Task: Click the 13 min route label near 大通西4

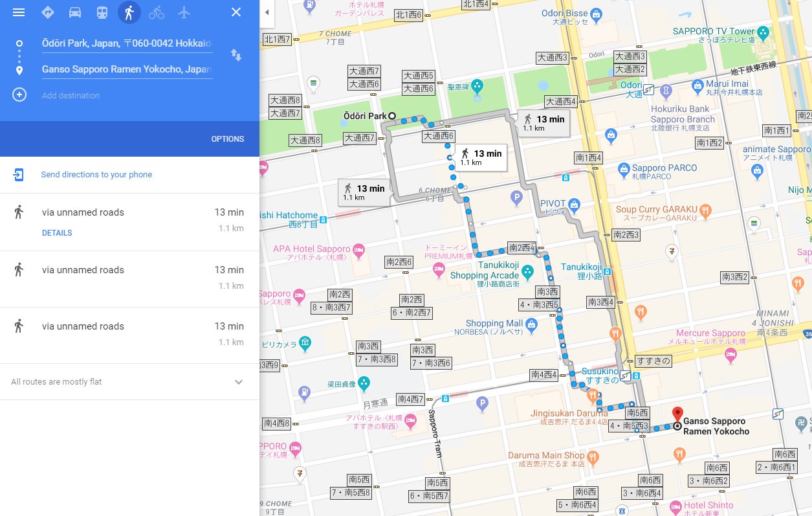Action: tap(543, 123)
